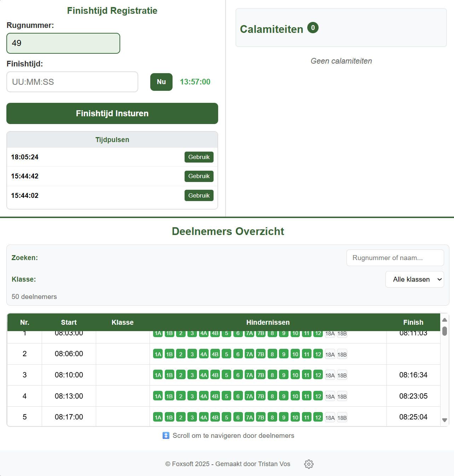This screenshot has width=454, height=476.
Task: Use the 18:05:24 time pulse
Action: (199, 157)
